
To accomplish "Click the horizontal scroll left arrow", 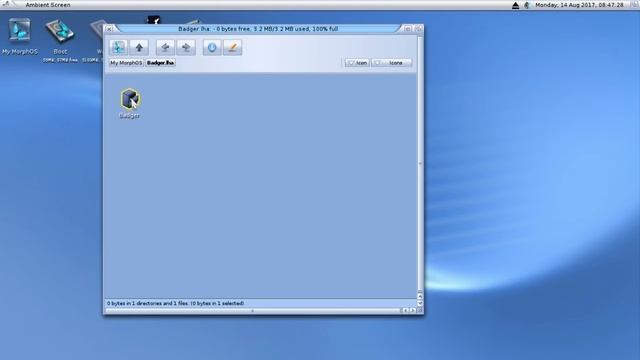I will coord(405,311).
